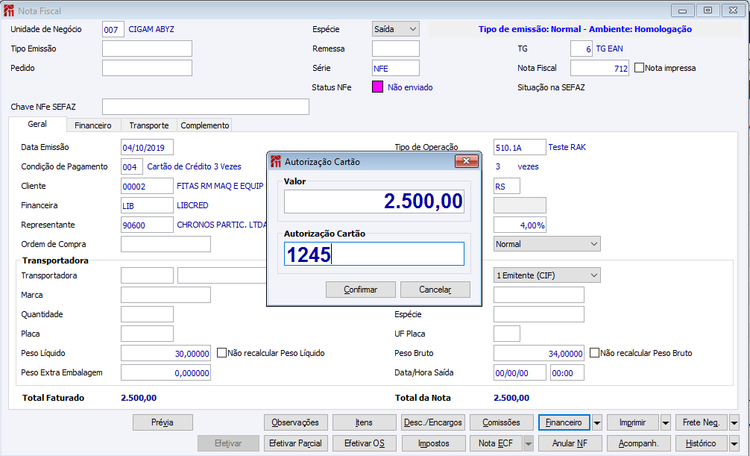This screenshot has width=750, height=456.
Task: Click the Nota Fiscal window app icon
Action: (9, 9)
